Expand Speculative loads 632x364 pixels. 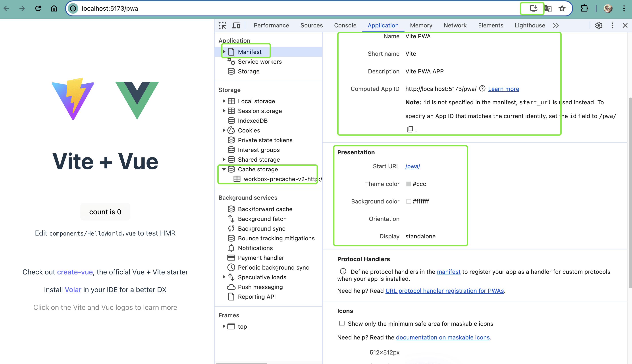[224, 277]
